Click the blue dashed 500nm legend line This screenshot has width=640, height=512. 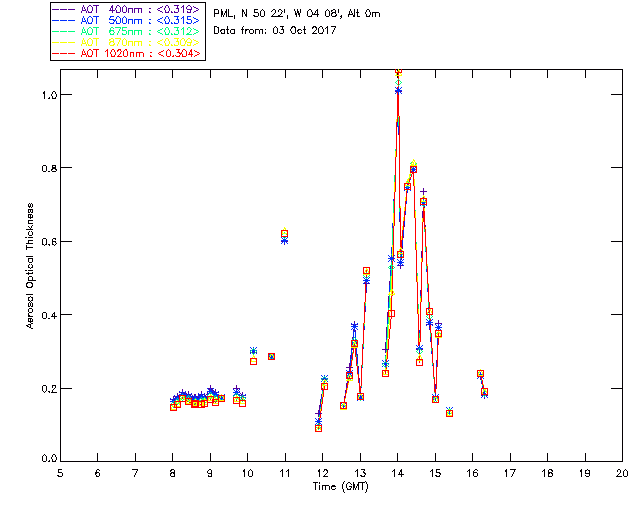(x=64, y=20)
